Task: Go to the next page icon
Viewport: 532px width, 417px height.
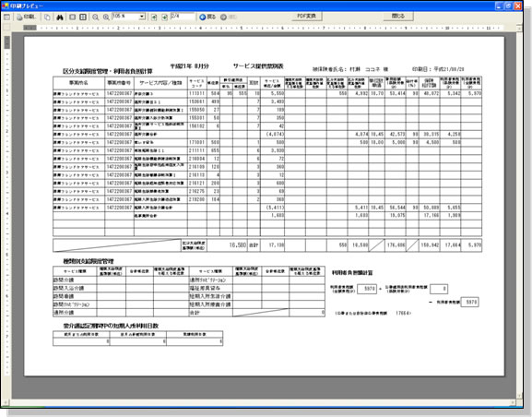Action: pos(164,17)
